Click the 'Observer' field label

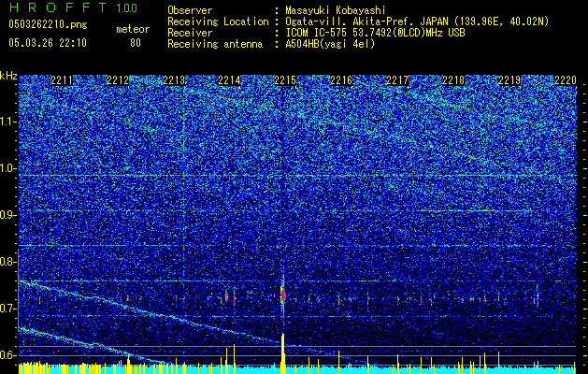click(190, 10)
